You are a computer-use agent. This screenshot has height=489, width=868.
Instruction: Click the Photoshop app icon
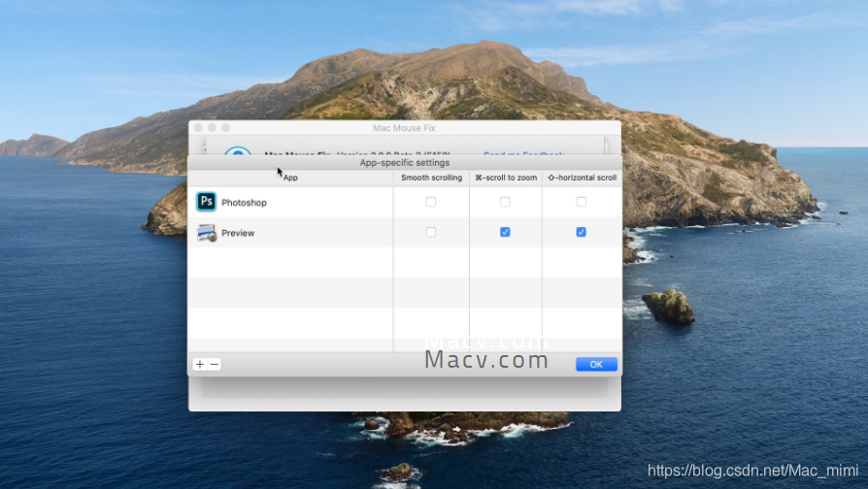207,202
